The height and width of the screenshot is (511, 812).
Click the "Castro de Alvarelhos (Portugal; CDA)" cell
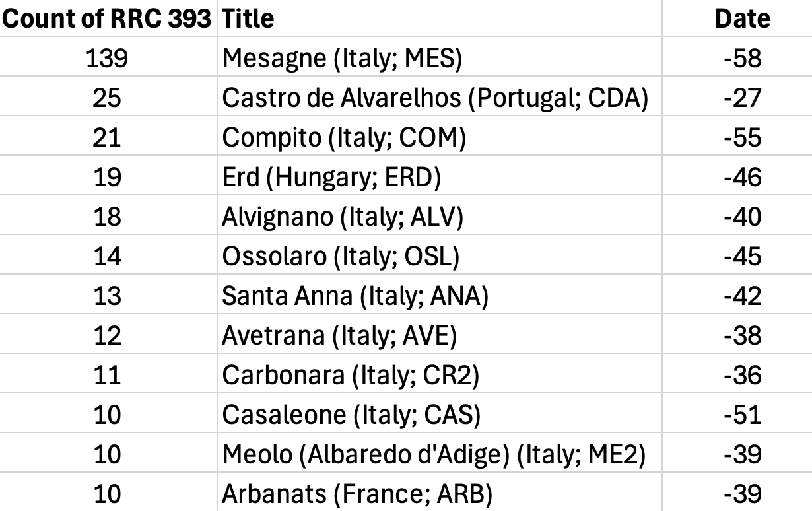coord(435,98)
